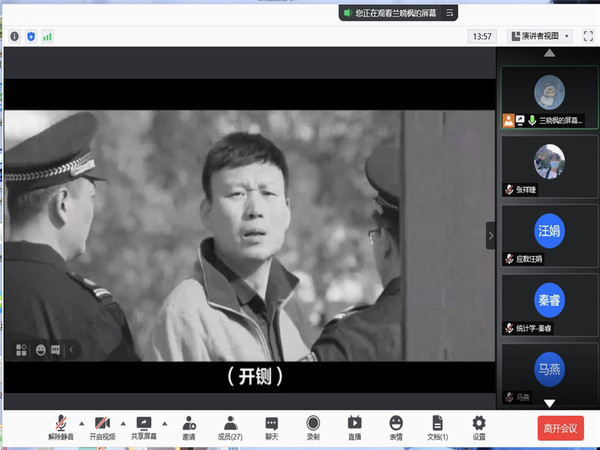Open the 邀请 invite dialog

[189, 427]
